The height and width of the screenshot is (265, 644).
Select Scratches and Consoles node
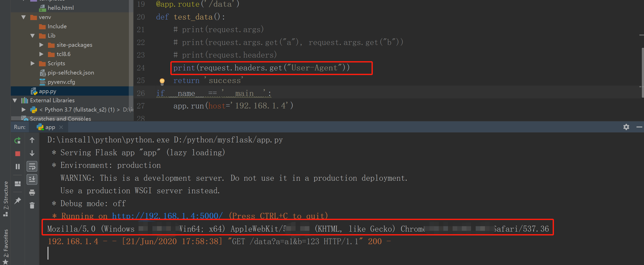[x=60, y=118]
